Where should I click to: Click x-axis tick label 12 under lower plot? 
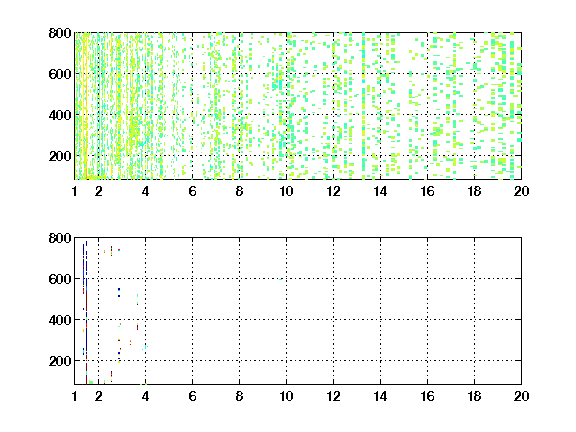coord(333,396)
